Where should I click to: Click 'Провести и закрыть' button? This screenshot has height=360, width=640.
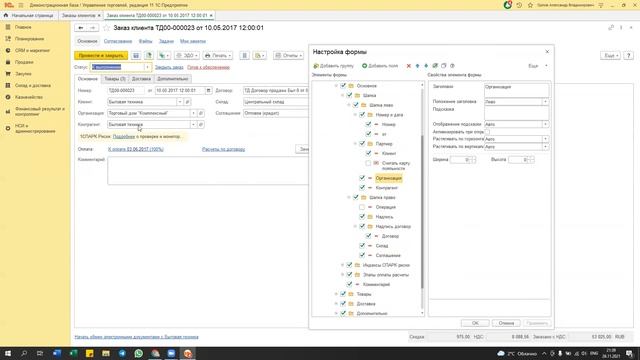pyautogui.click(x=101, y=55)
